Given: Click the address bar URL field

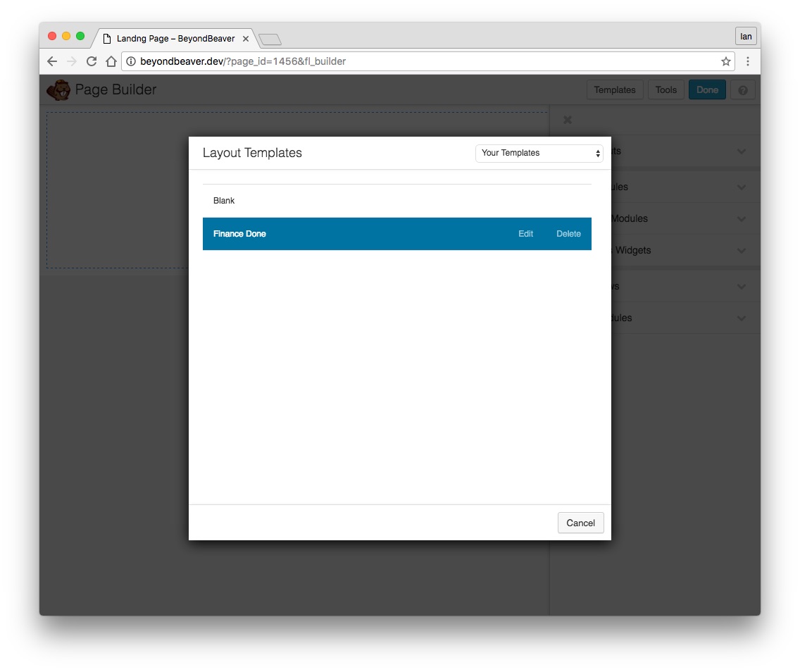Looking at the screenshot, I should coord(423,61).
